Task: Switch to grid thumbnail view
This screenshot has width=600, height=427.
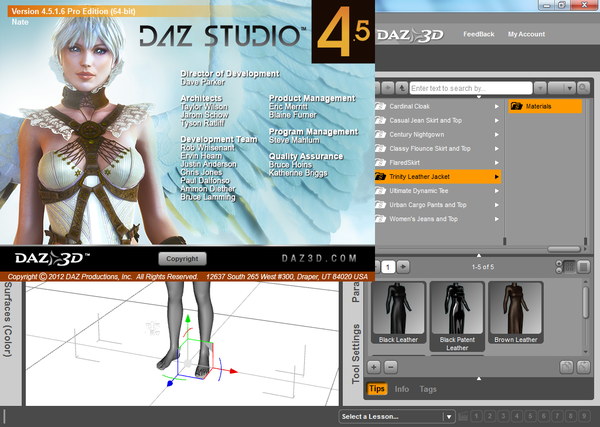Action: click(569, 267)
